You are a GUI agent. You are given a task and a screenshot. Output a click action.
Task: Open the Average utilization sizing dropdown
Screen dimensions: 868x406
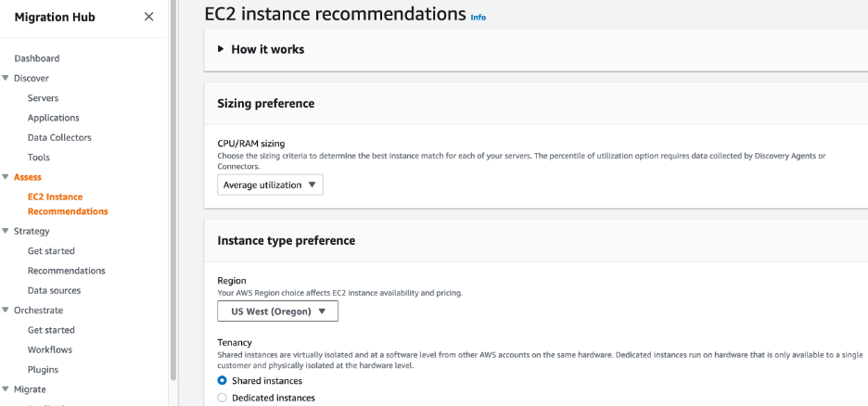pyautogui.click(x=270, y=184)
